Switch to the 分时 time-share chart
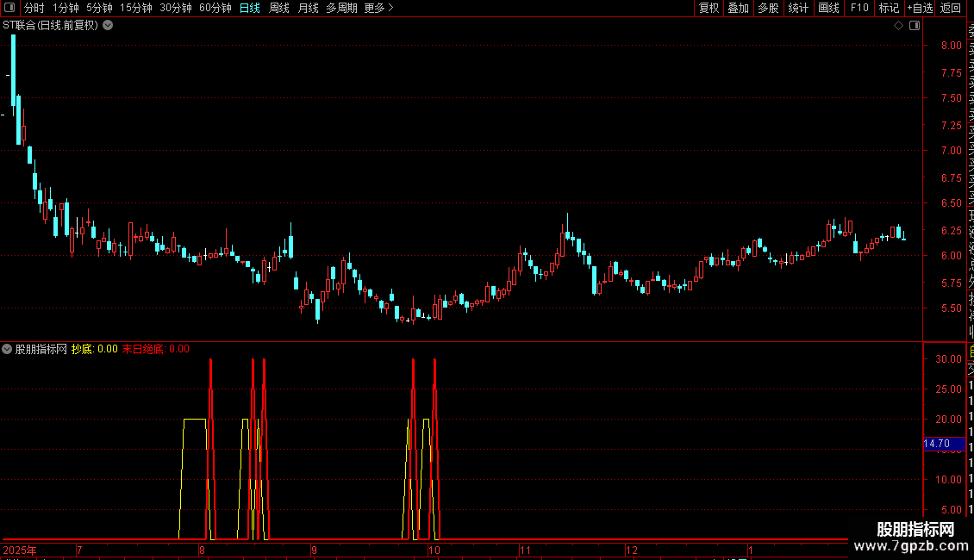 pos(34,8)
